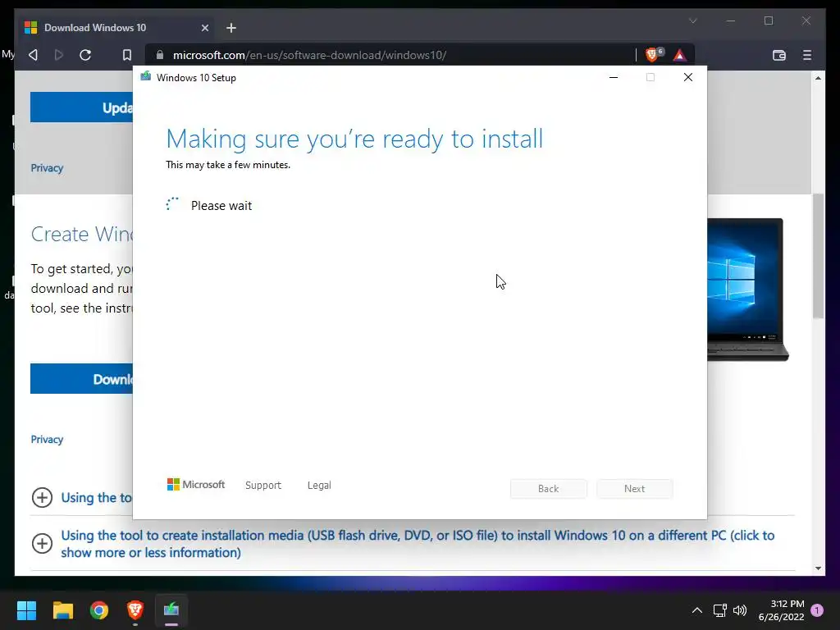Click the page scrollbar up arrow
Viewport: 840px width, 630px height.
[818, 78]
